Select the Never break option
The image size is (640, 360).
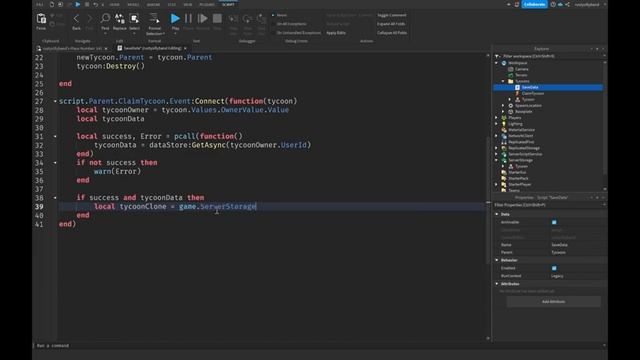[x=282, y=15]
